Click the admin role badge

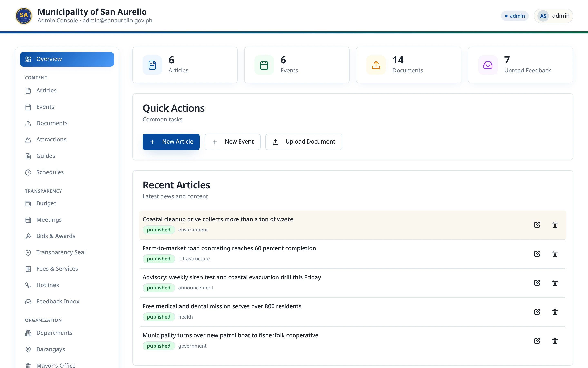(x=515, y=16)
